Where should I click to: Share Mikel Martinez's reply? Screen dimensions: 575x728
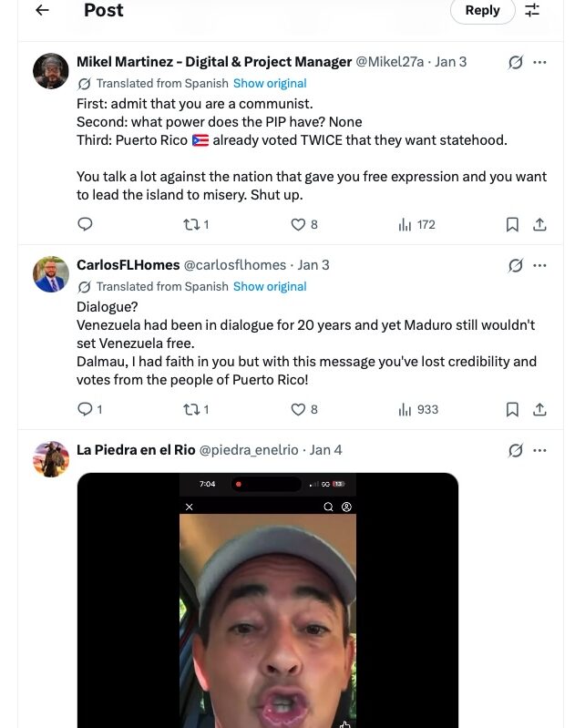point(539,224)
